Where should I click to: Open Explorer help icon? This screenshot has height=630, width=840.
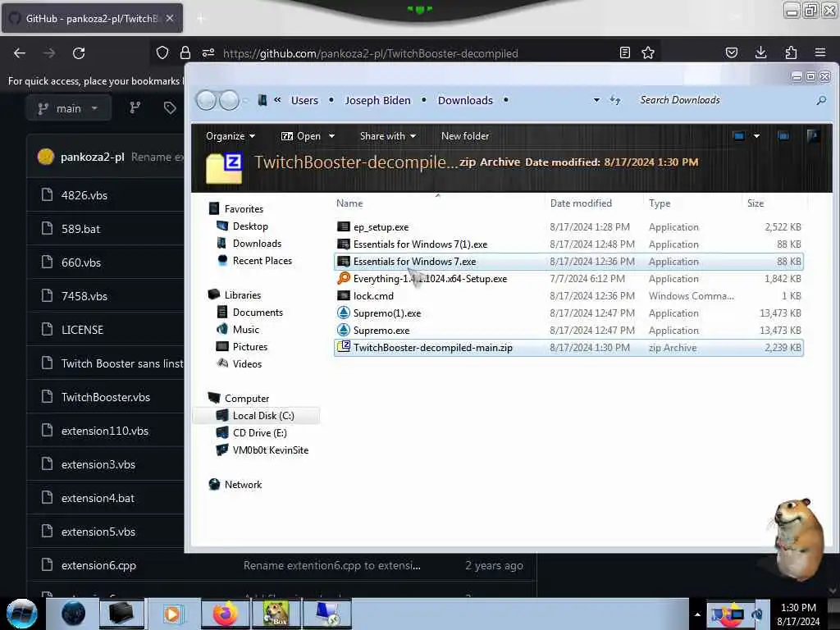813,136
